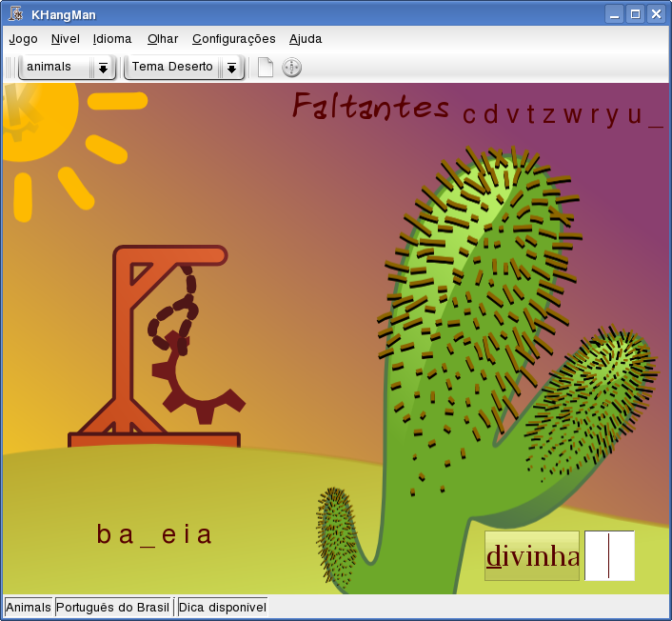This screenshot has width=672, height=621.
Task: Open the Jogo menu
Action: [23, 39]
